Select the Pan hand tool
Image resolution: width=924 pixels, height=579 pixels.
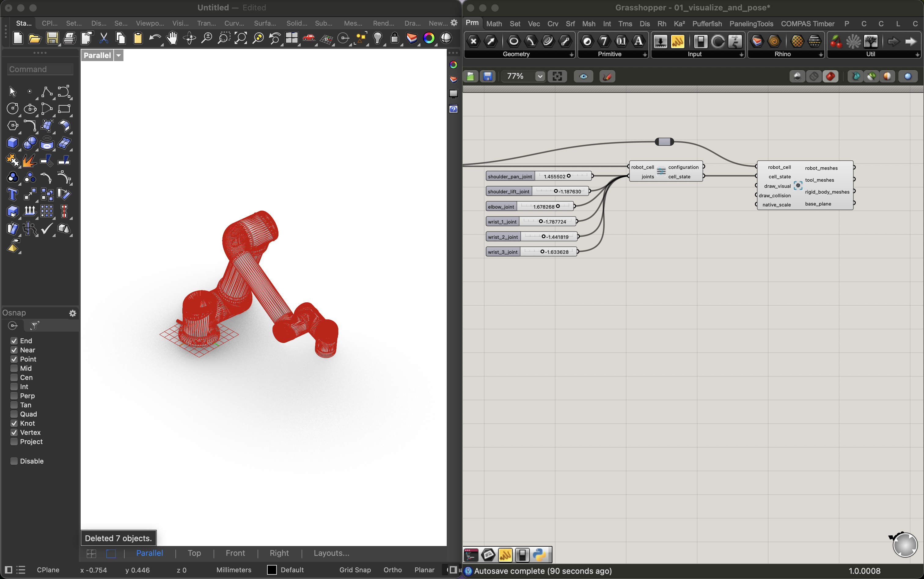(172, 38)
